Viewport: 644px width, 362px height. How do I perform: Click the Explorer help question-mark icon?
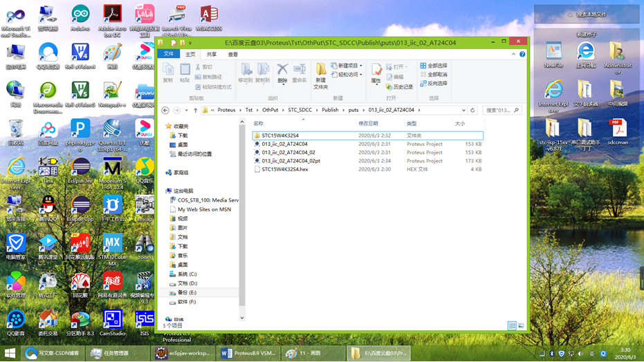pos(522,54)
